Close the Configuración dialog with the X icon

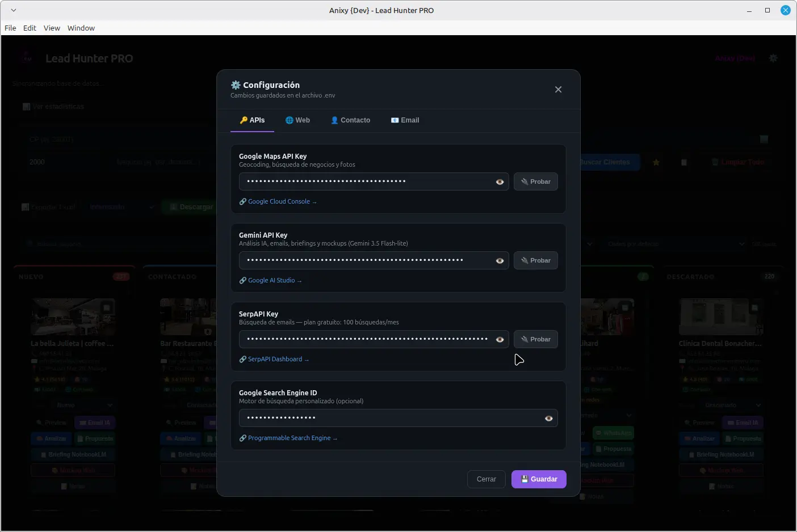pos(558,90)
